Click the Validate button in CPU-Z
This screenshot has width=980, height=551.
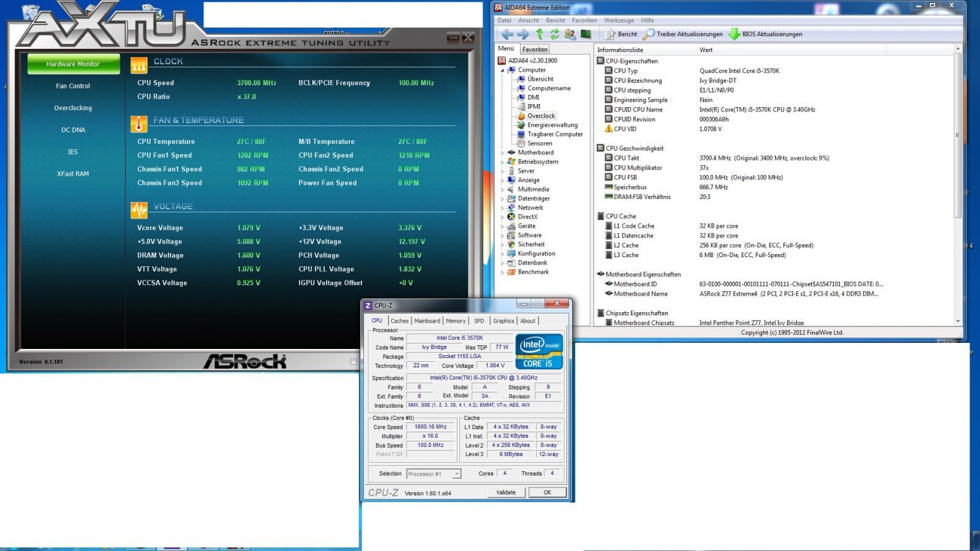506,493
